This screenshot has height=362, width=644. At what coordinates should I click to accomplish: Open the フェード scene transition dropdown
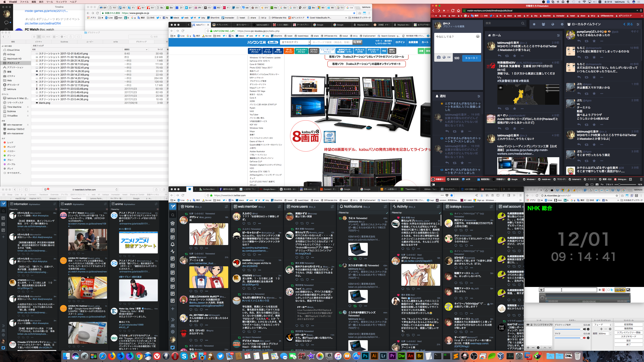[603, 325]
